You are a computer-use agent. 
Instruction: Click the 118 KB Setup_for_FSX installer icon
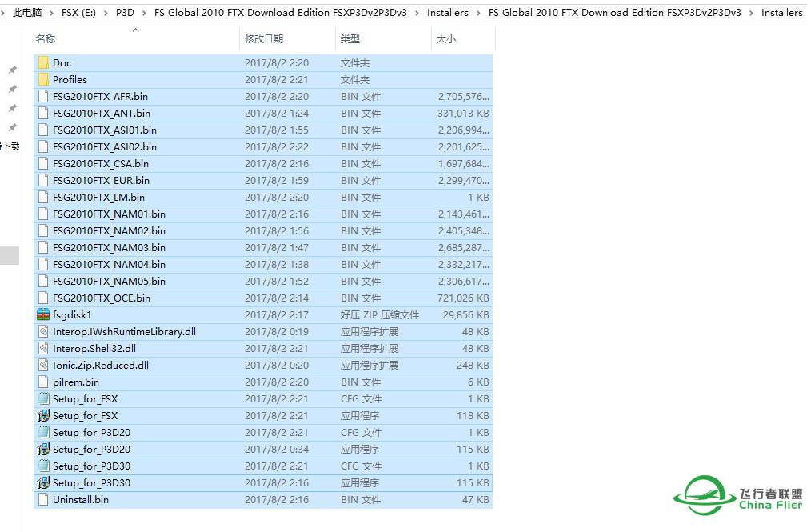43,416
